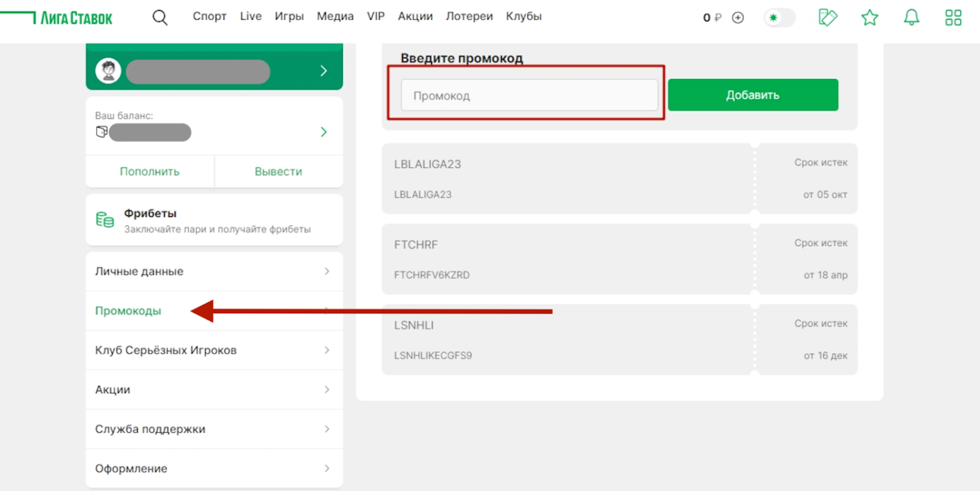Select Лотереи in top menu
This screenshot has height=491, width=980.
point(469,16)
